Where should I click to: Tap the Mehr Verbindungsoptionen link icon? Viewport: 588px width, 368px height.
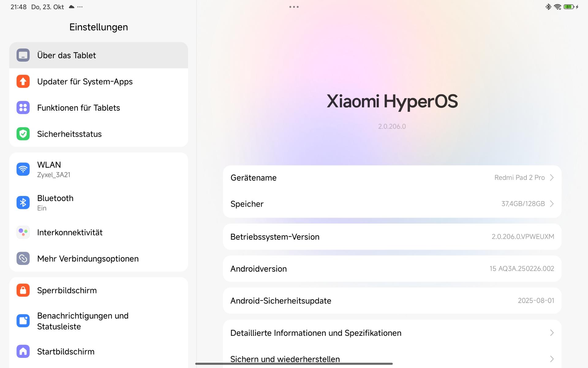(23, 259)
